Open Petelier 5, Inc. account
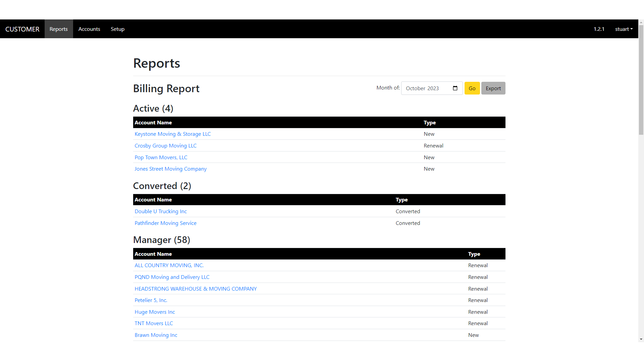This screenshot has height=362, width=644. point(151,300)
